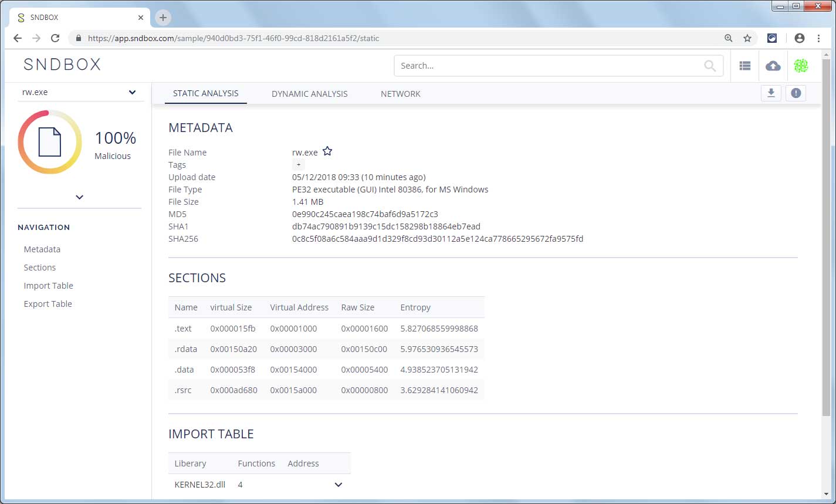Click the .data section row name
The width and height of the screenshot is (836, 504).
click(184, 370)
